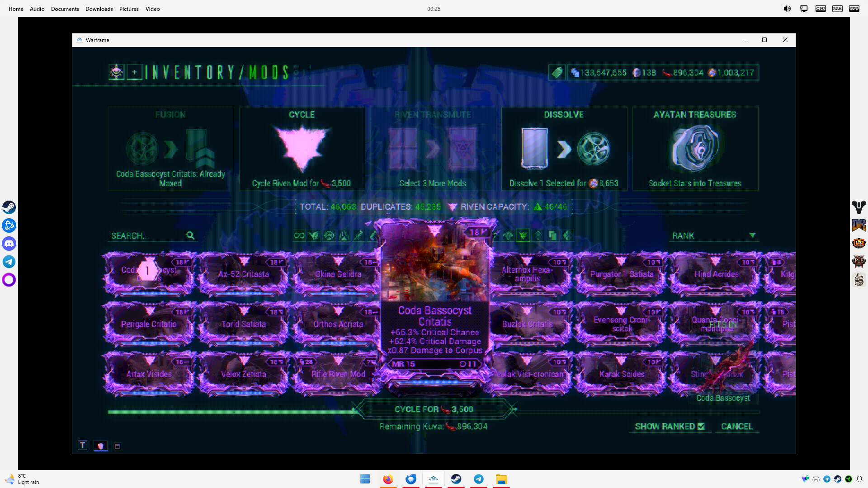Click the T icon at bottom left
The height and width of the screenshot is (488, 868).
[x=82, y=446]
